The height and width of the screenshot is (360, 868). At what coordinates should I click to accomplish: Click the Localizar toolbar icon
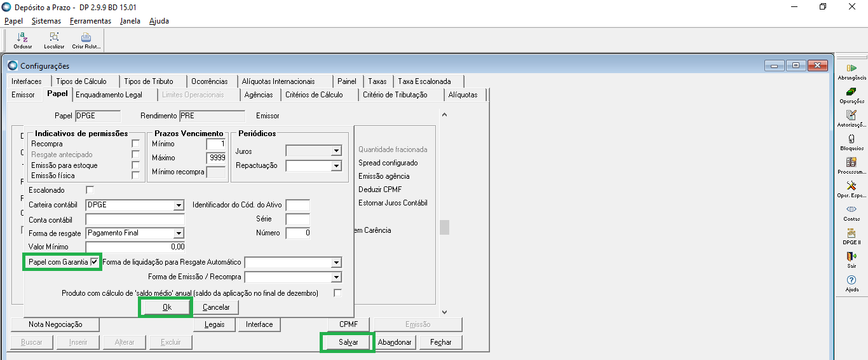54,40
